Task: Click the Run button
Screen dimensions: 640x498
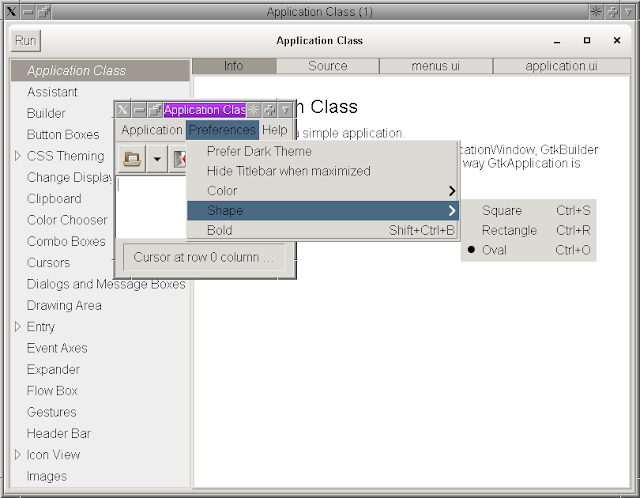Action: [x=26, y=40]
